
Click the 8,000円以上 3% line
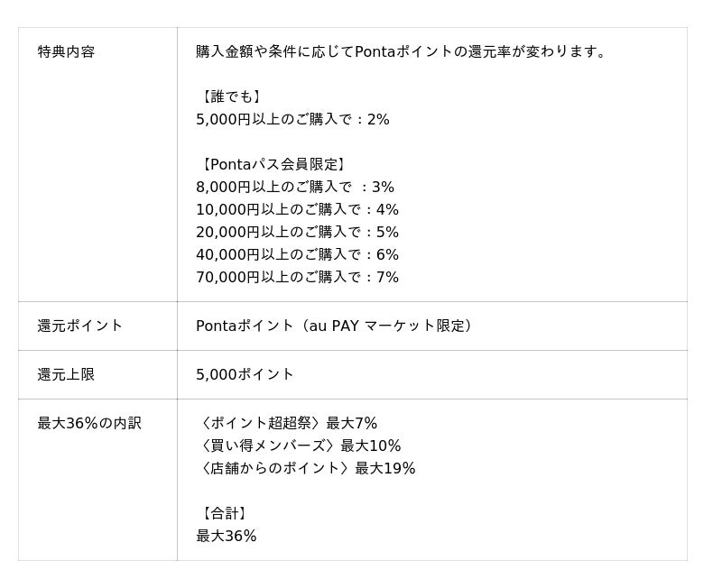coord(295,188)
